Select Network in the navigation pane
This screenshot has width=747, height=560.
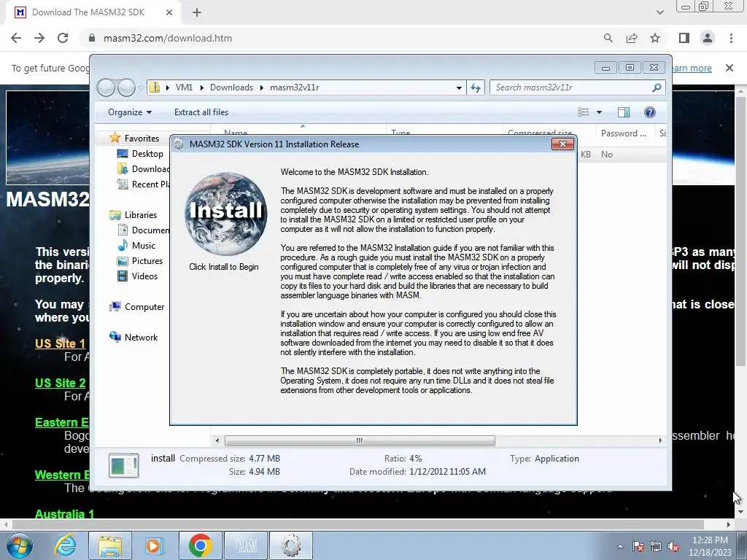tap(141, 338)
